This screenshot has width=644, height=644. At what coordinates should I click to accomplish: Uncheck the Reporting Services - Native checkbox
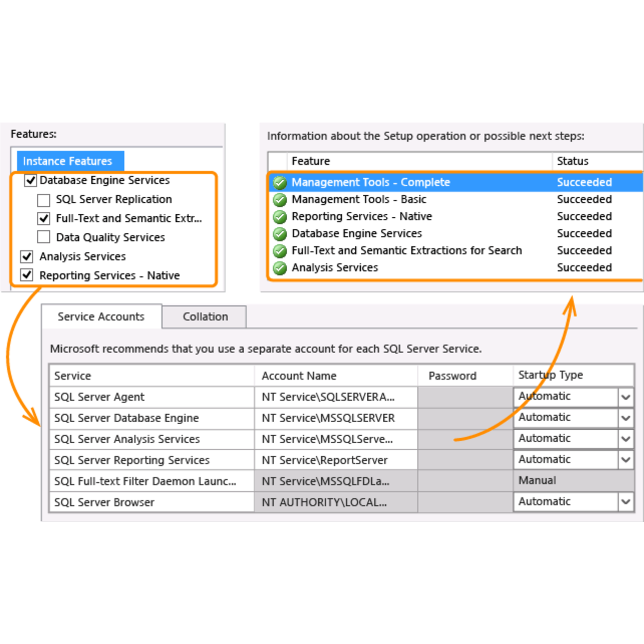pos(27,275)
